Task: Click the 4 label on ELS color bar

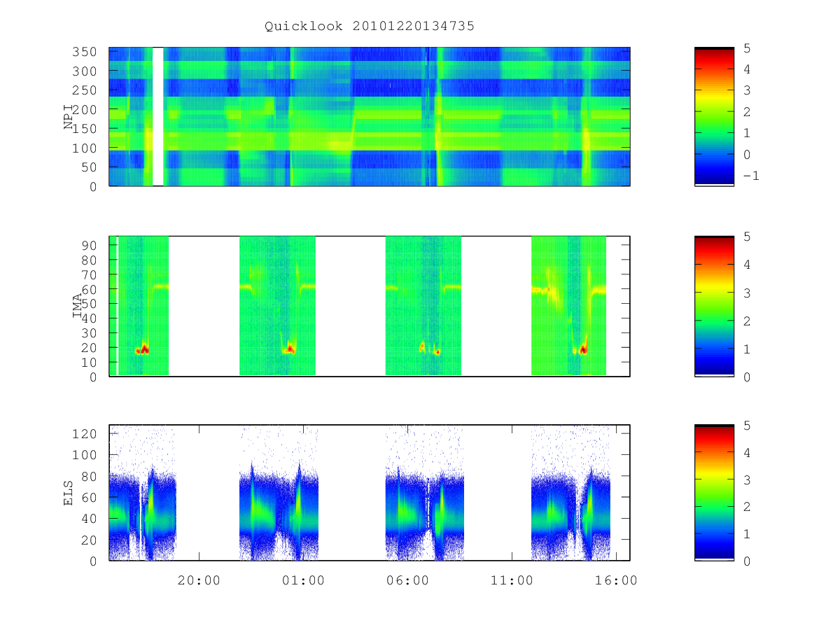Action: (747, 452)
